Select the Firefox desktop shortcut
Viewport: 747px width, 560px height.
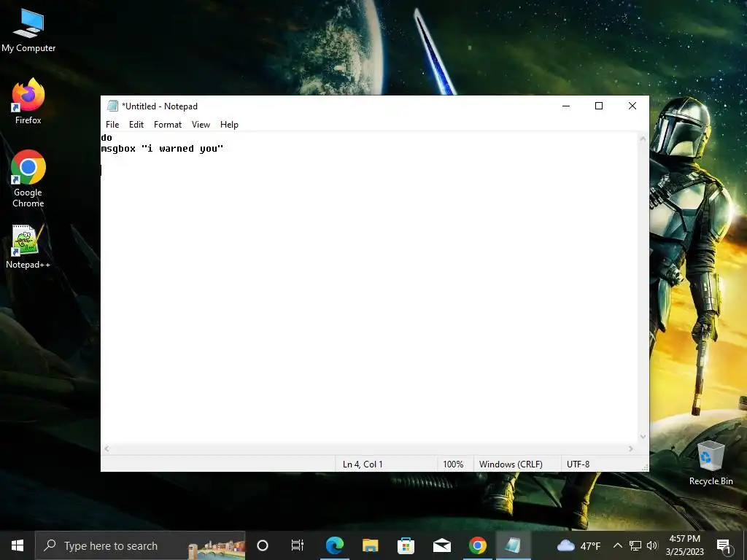point(28,101)
